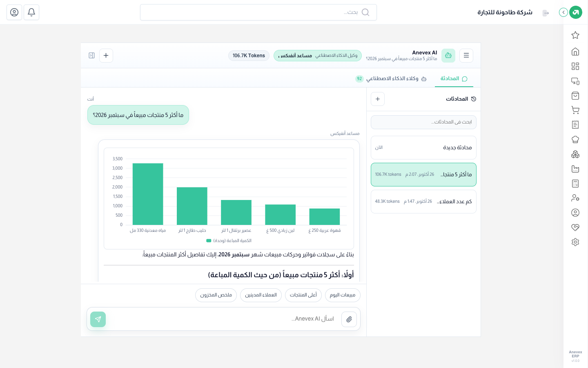Click the 106.7K Tokens badge

click(249, 56)
